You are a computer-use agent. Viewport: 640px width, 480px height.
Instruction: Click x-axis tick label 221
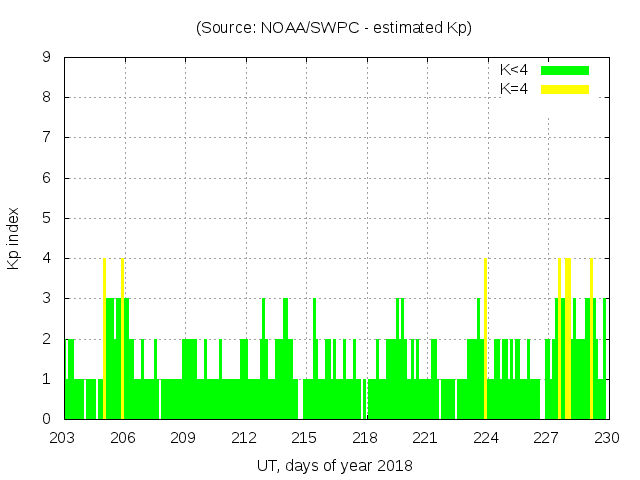point(425,437)
